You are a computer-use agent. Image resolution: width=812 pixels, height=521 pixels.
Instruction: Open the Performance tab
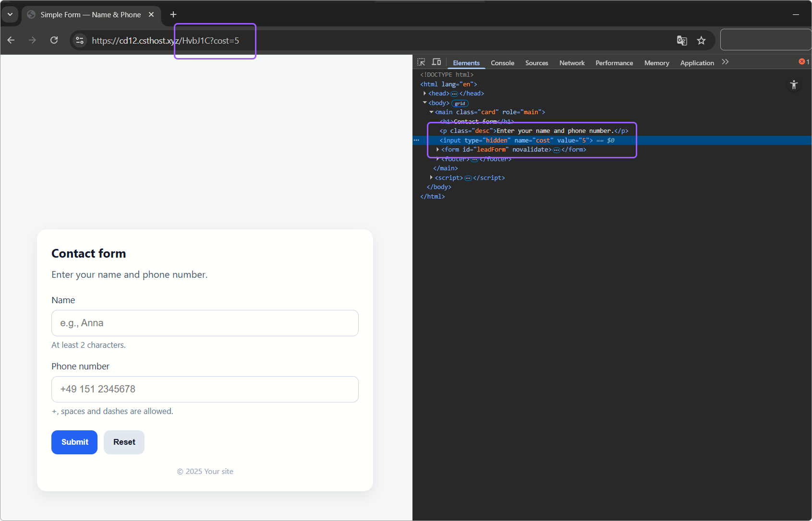614,63
